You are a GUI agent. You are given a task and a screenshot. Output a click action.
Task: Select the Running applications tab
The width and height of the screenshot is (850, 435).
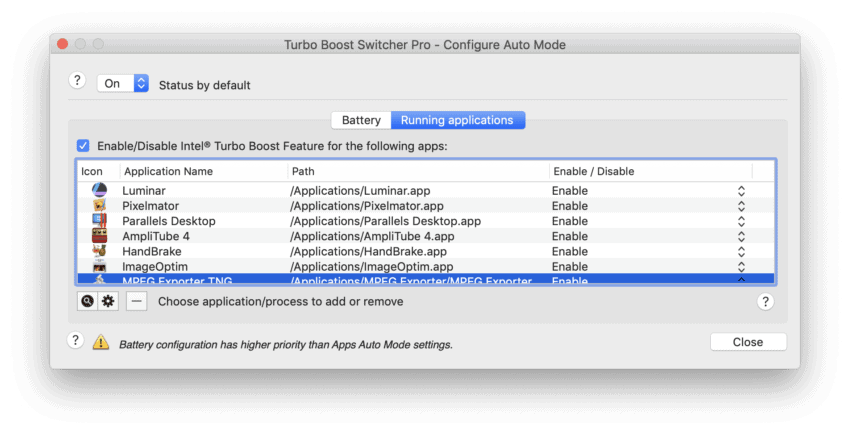pos(457,120)
